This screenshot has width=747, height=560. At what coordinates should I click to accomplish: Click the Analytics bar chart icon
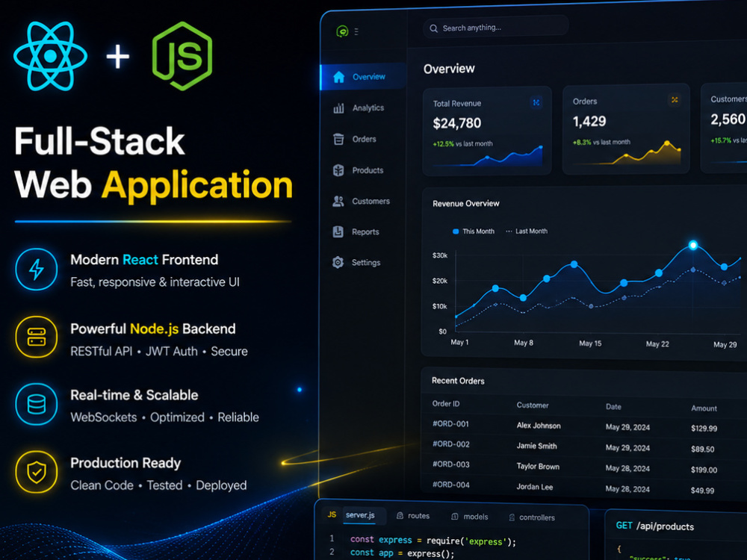pos(338,108)
